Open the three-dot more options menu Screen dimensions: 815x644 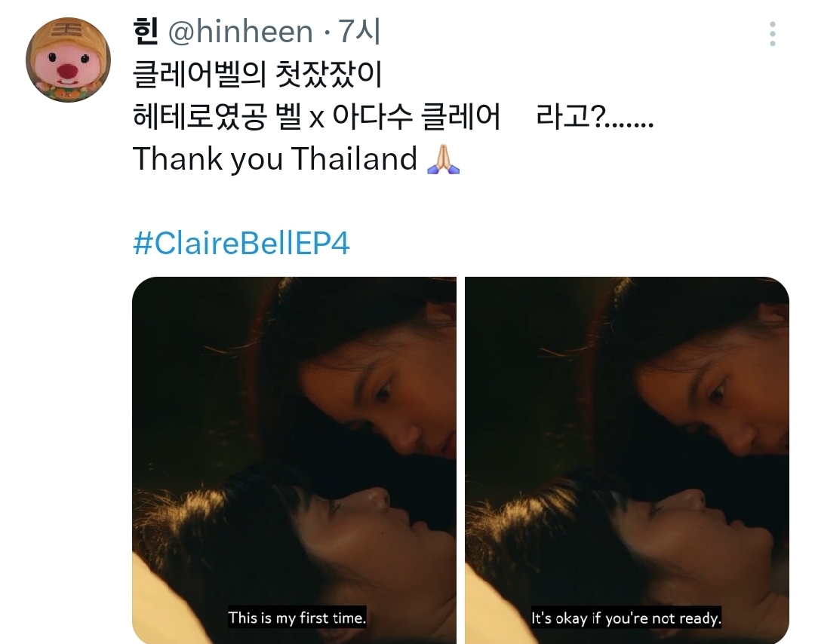tap(773, 34)
